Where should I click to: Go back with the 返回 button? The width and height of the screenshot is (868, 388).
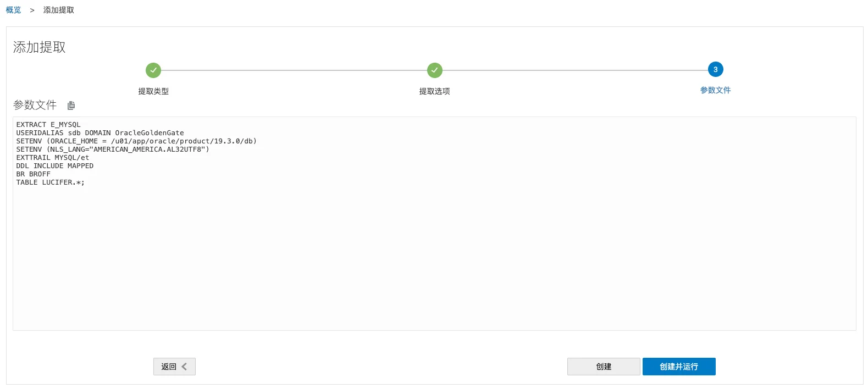(174, 367)
